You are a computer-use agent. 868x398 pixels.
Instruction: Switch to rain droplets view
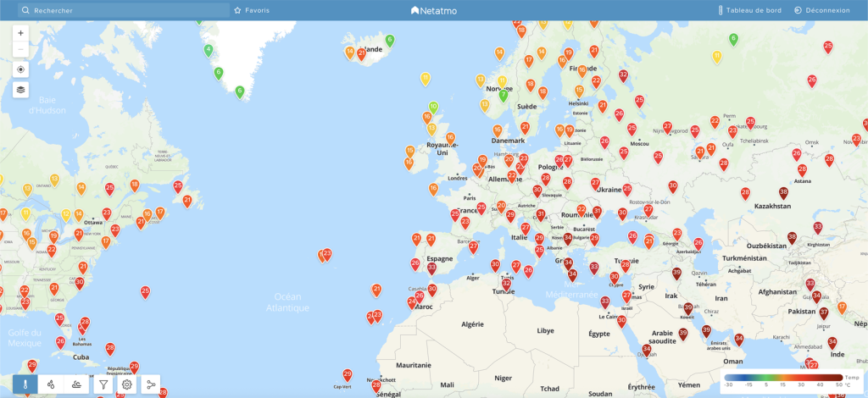click(x=51, y=384)
